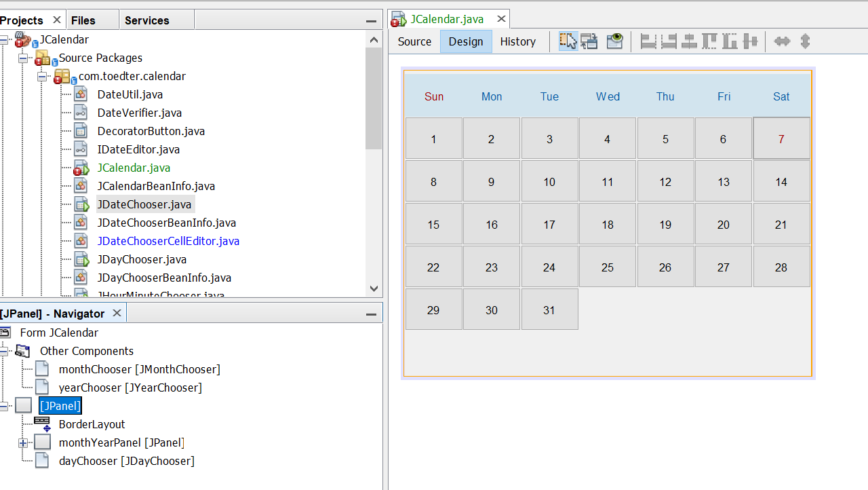Viewport: 868px width, 490px height.
Task: Minimize the Navigator panel
Action: [371, 314]
